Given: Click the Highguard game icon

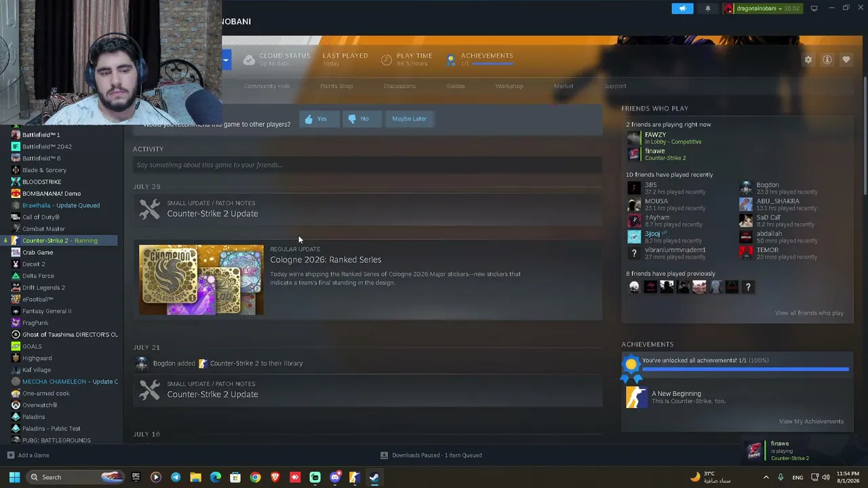Looking at the screenshot, I should pyautogui.click(x=16, y=358).
